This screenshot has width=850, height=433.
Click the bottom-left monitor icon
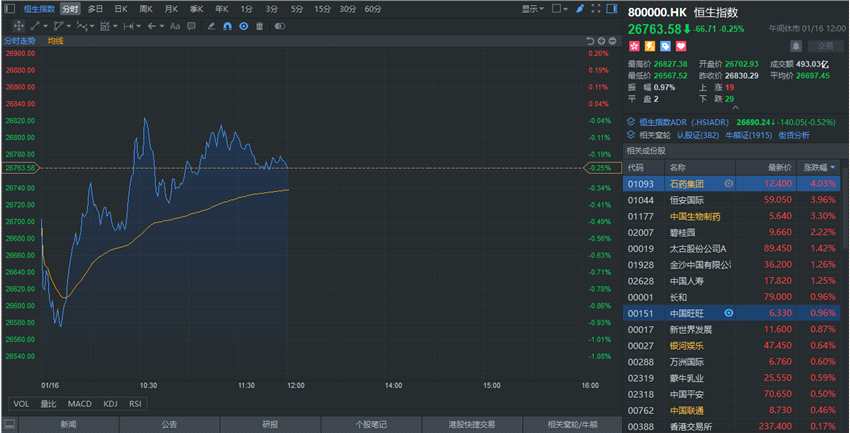9,424
